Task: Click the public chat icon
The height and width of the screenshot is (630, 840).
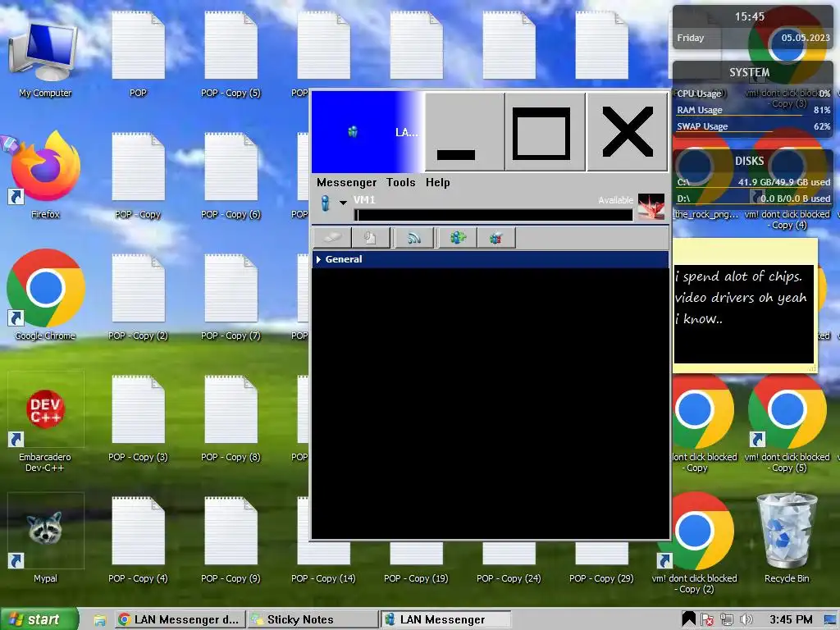Action: tap(496, 237)
